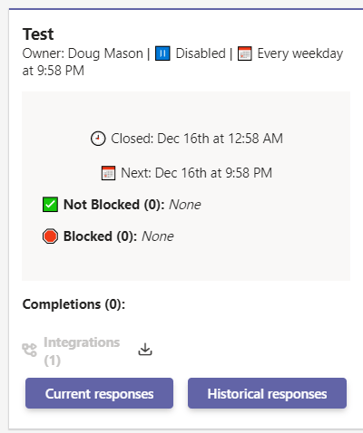This screenshot has height=433, width=363.
Task: Select the Blocked (0) label
Action: tap(100, 236)
